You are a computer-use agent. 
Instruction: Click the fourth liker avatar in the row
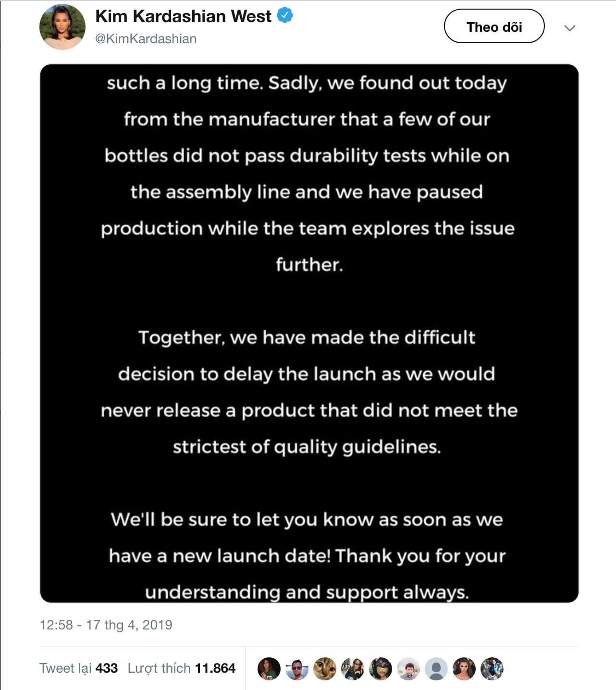(353, 669)
